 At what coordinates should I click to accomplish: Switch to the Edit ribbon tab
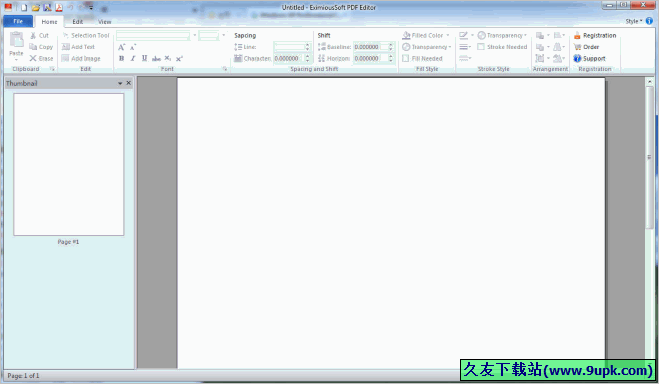coord(77,22)
